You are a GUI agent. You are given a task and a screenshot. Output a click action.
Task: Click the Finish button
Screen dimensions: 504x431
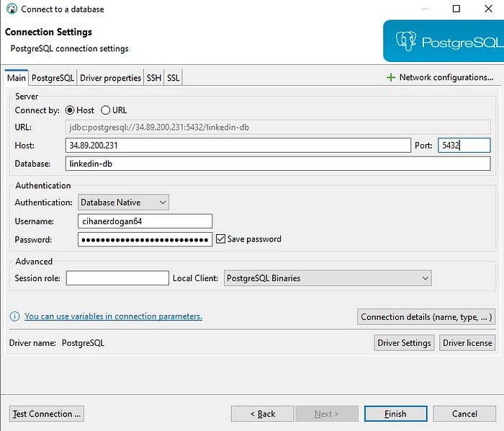point(396,414)
